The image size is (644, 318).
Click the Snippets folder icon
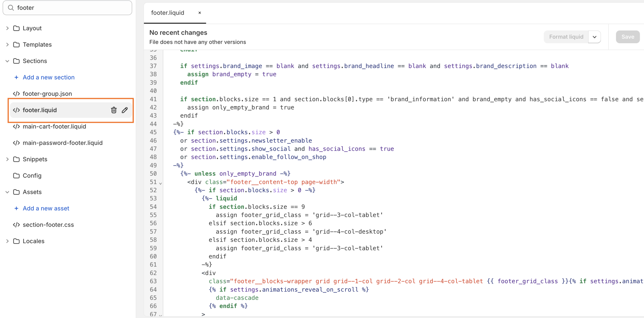click(16, 159)
